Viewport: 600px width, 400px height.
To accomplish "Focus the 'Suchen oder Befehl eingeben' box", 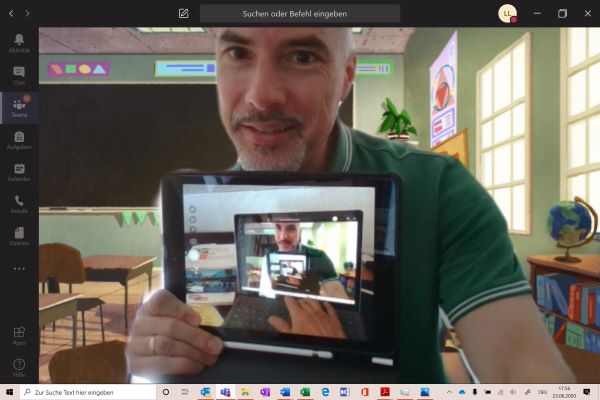I will coord(300,13).
